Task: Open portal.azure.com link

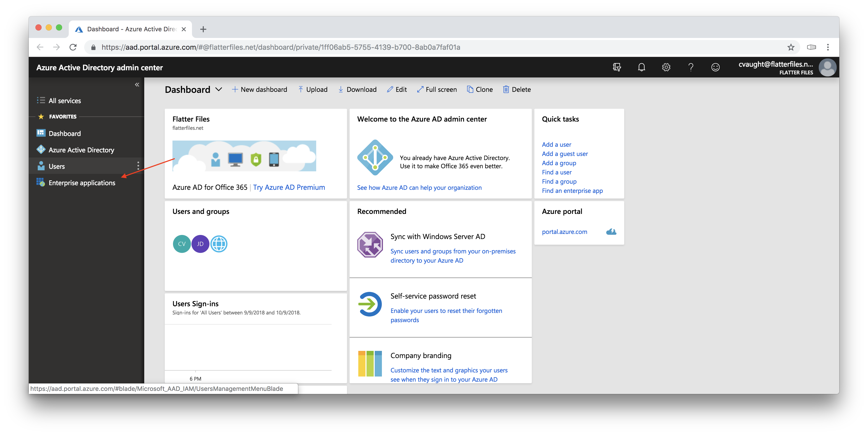Action: point(564,232)
